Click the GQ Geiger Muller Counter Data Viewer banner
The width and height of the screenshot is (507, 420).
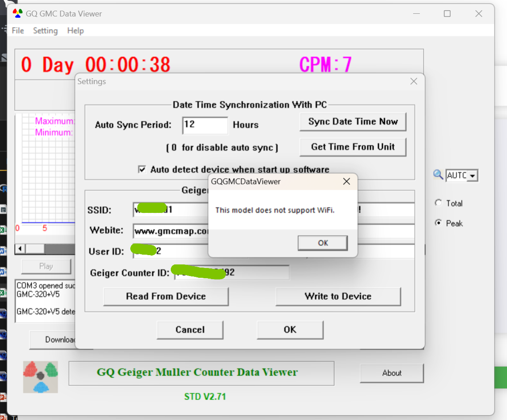click(x=201, y=373)
